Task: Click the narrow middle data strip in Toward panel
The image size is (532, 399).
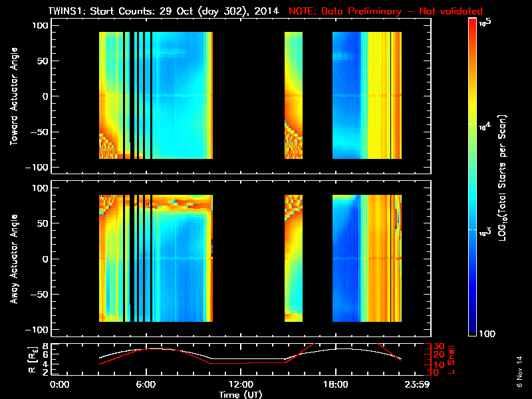Action: point(293,96)
